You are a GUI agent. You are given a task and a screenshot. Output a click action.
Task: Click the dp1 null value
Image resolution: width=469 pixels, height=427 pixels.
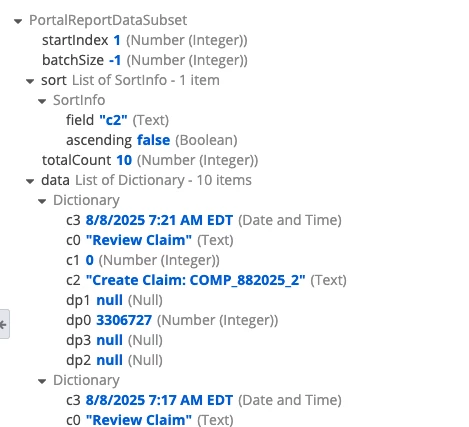point(109,300)
